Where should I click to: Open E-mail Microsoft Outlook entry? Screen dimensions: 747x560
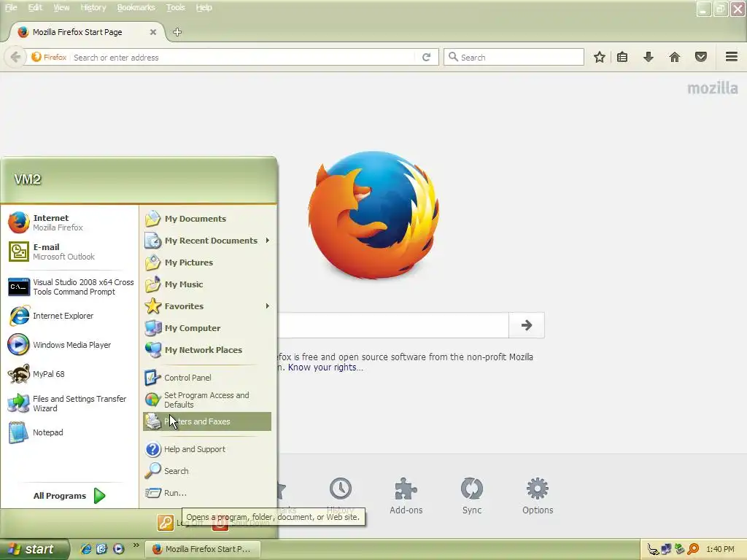pyautogui.click(x=69, y=252)
